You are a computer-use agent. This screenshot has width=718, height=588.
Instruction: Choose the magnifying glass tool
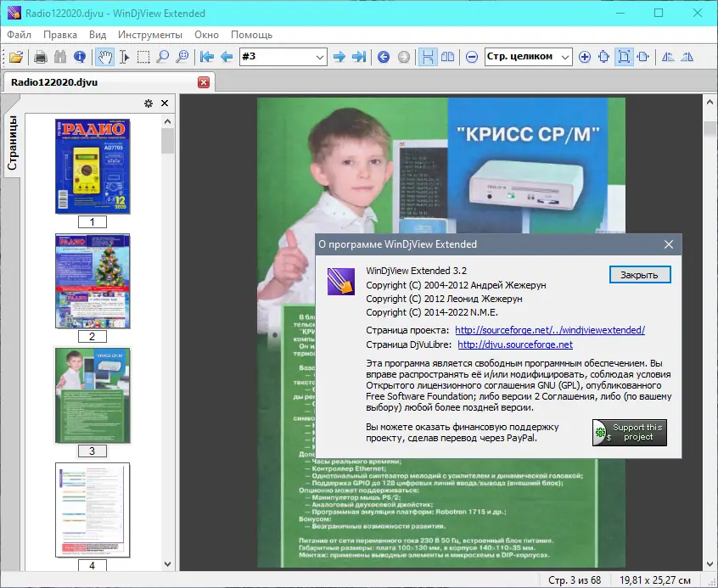(x=163, y=57)
